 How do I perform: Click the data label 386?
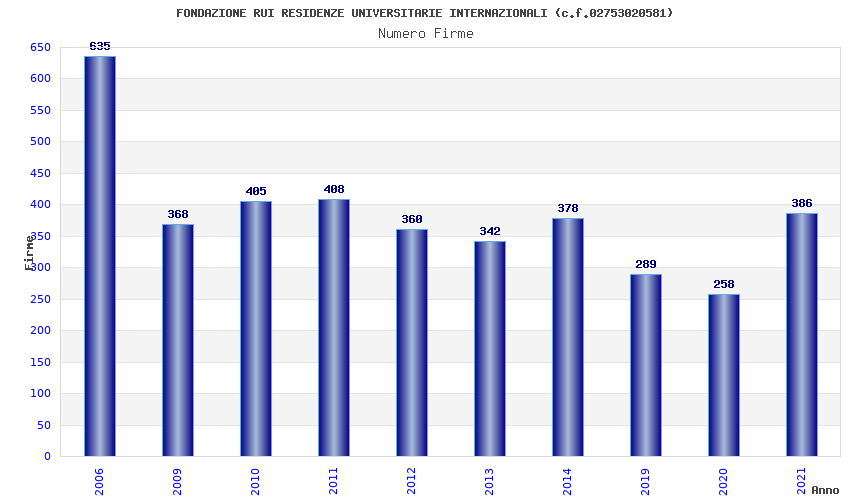[x=802, y=203]
